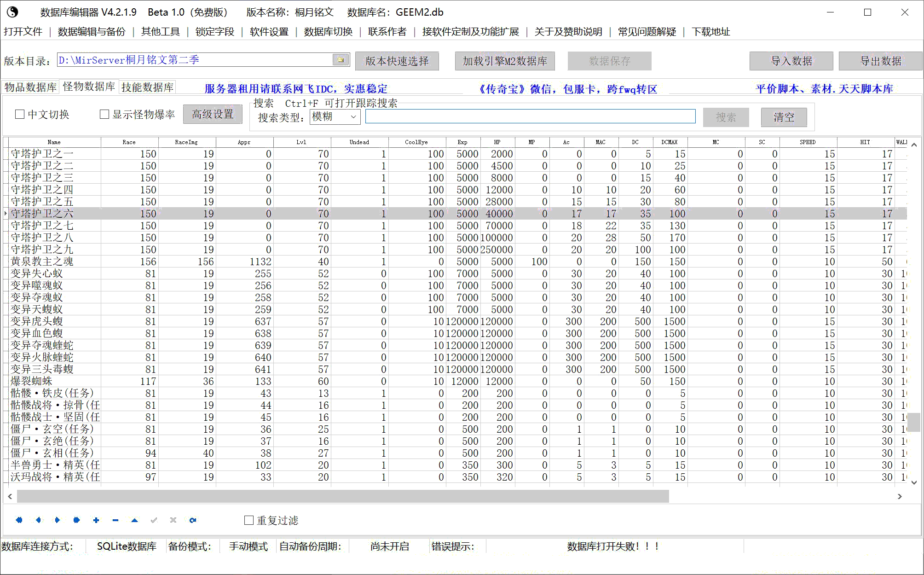This screenshot has height=575, width=924.
Task: Refresh data with circular arrow icon
Action: click(x=193, y=520)
